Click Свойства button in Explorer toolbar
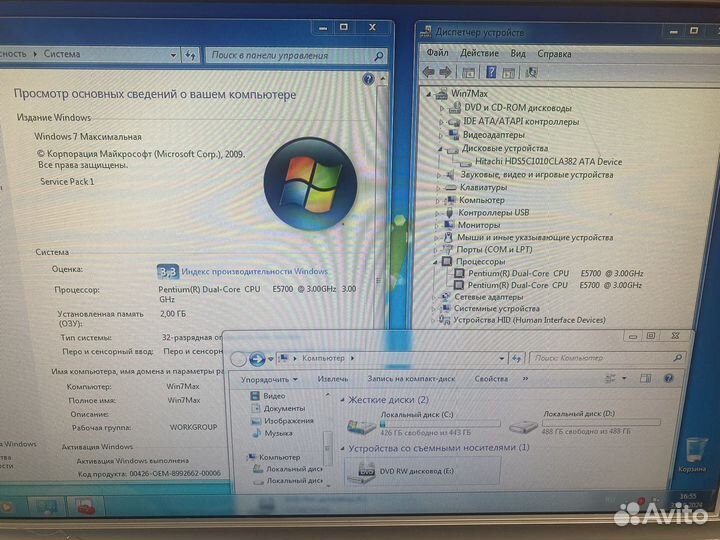720x540 pixels. pyautogui.click(x=491, y=379)
